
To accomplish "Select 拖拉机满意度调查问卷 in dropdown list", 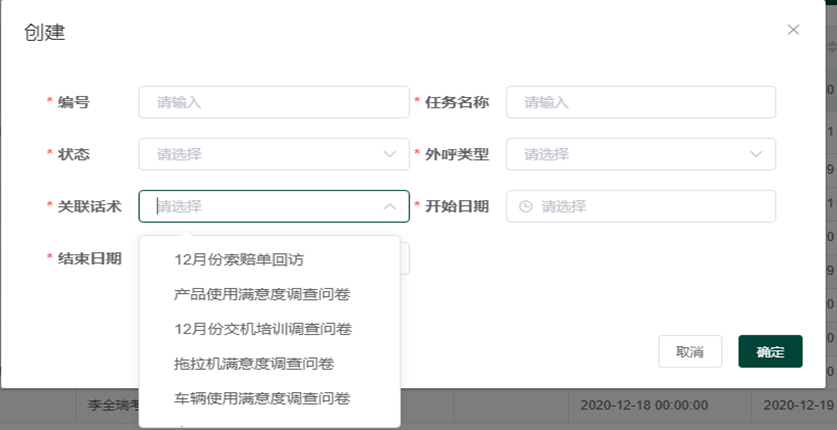I will click(x=254, y=364).
